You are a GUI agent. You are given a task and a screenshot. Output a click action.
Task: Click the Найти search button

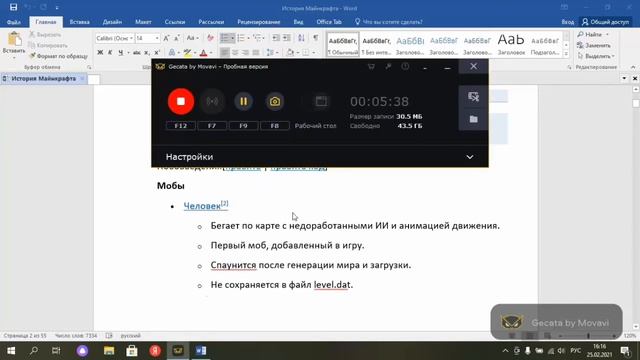coord(593,34)
